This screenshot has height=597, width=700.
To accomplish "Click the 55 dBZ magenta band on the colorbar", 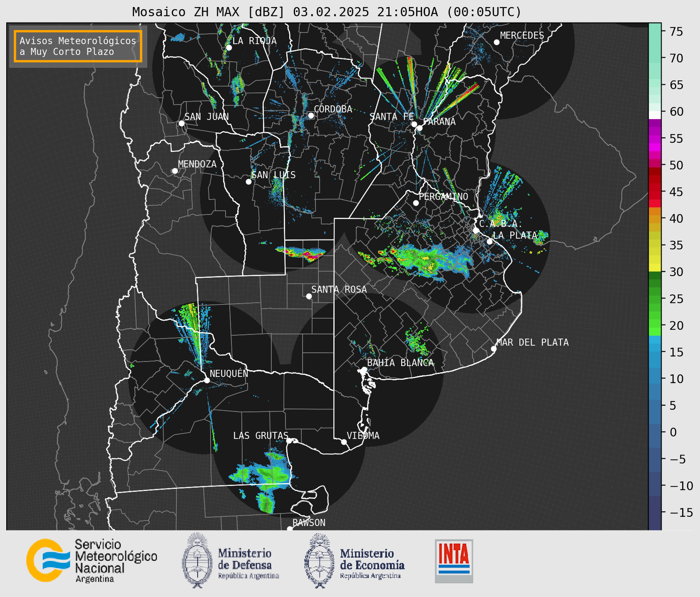I will click(x=655, y=139).
